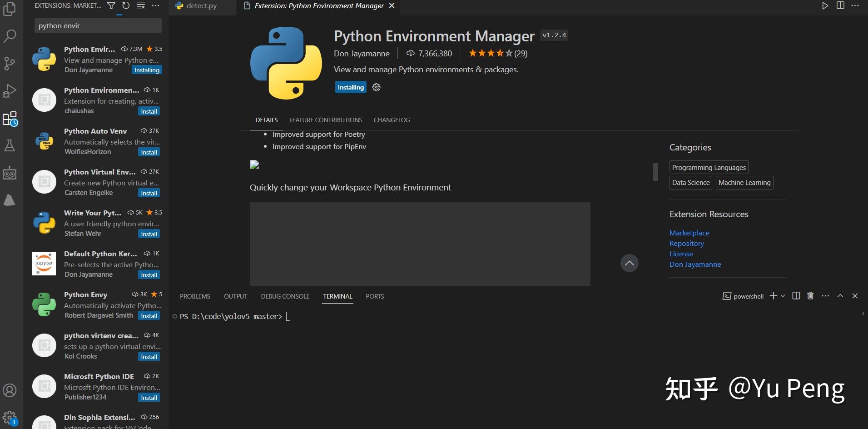Screen dimensions: 868x429
Task: Open the Run and Debug view
Action: point(10,91)
